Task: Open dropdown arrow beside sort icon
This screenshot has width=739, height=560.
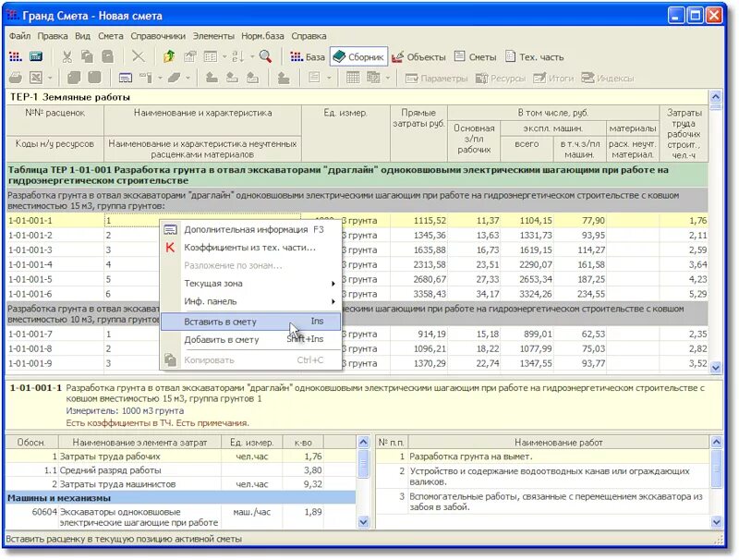Action: (x=252, y=57)
